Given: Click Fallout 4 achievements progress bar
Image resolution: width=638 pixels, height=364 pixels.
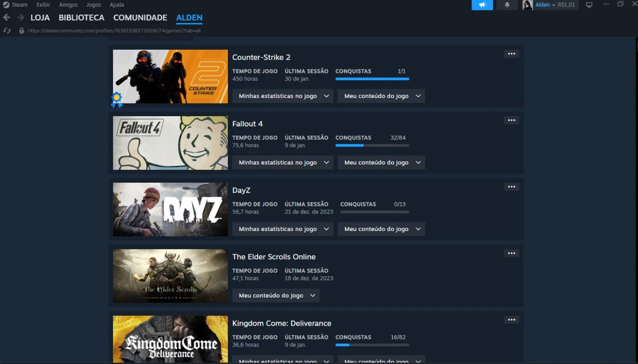Looking at the screenshot, I should tap(372, 145).
